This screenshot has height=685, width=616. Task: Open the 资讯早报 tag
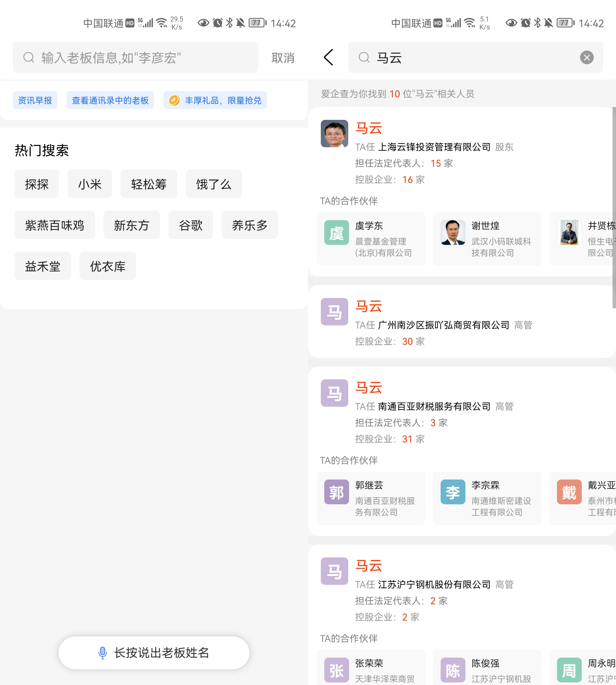(x=35, y=100)
